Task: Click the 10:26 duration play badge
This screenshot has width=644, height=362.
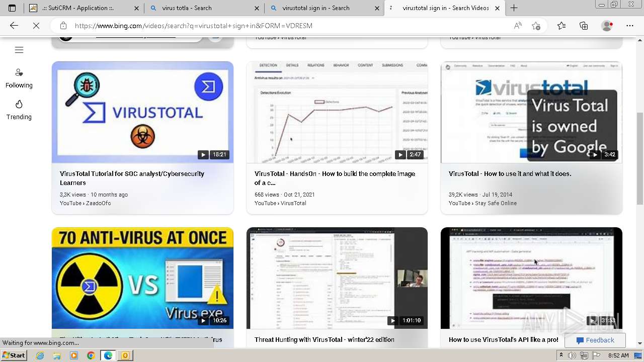Action: coord(213,321)
